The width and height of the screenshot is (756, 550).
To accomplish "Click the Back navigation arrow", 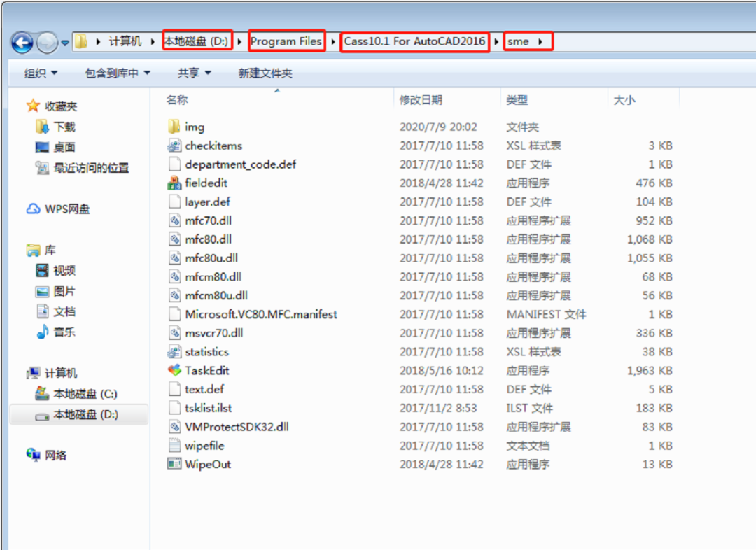I will click(x=22, y=43).
